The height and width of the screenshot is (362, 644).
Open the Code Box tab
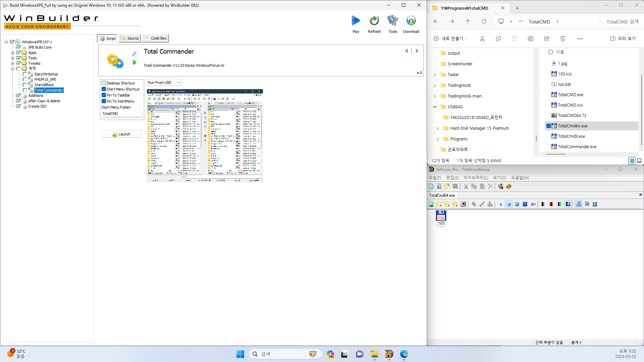[155, 38]
